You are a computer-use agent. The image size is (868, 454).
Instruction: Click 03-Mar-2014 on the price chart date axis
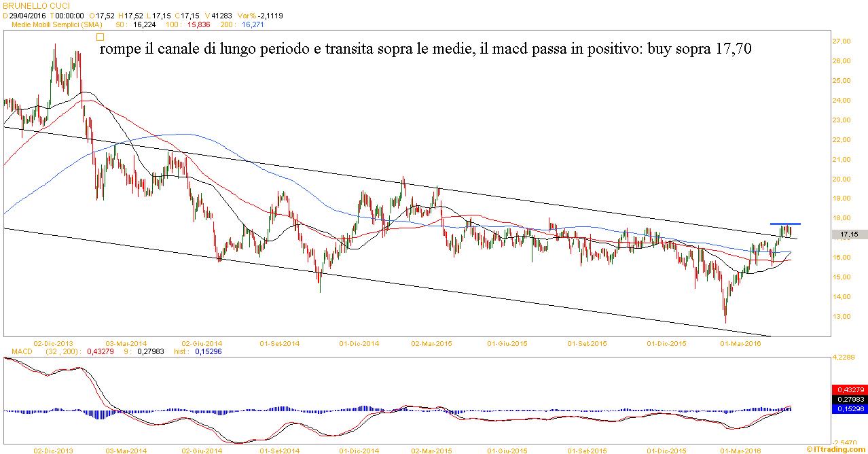click(126, 343)
